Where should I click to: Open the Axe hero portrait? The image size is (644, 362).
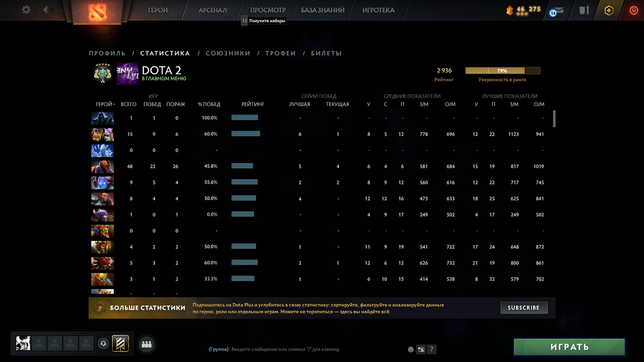102,199
